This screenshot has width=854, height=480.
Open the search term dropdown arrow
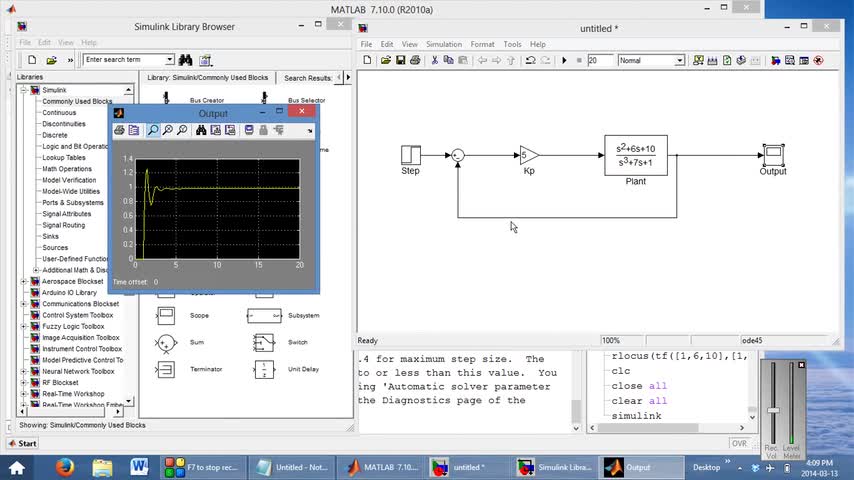click(x=170, y=60)
